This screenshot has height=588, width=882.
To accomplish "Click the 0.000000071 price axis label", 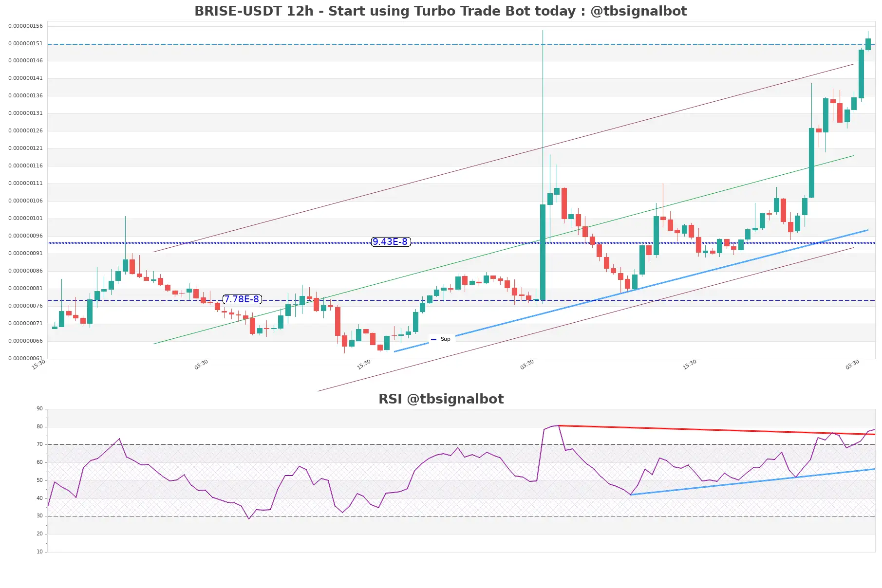I will click(x=25, y=323).
